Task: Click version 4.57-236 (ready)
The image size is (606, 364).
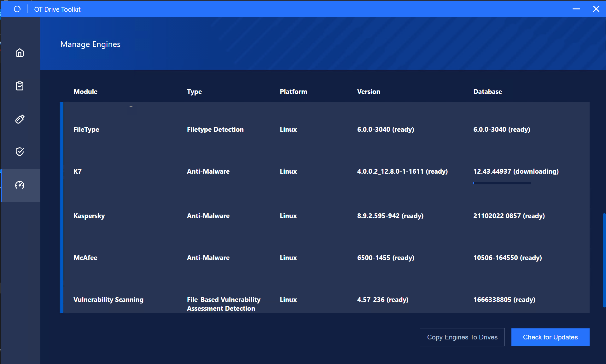Action: pyautogui.click(x=383, y=300)
